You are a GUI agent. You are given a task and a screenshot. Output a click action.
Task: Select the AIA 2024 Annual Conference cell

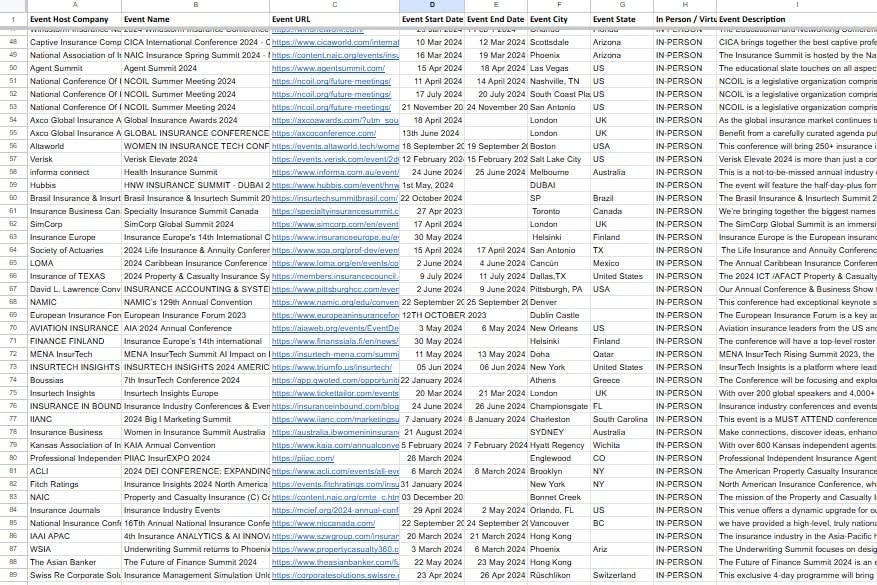(x=195, y=328)
